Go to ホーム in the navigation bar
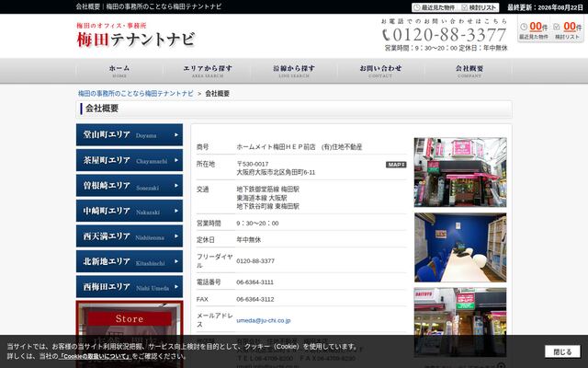This screenshot has width=588, height=368. click(x=119, y=71)
